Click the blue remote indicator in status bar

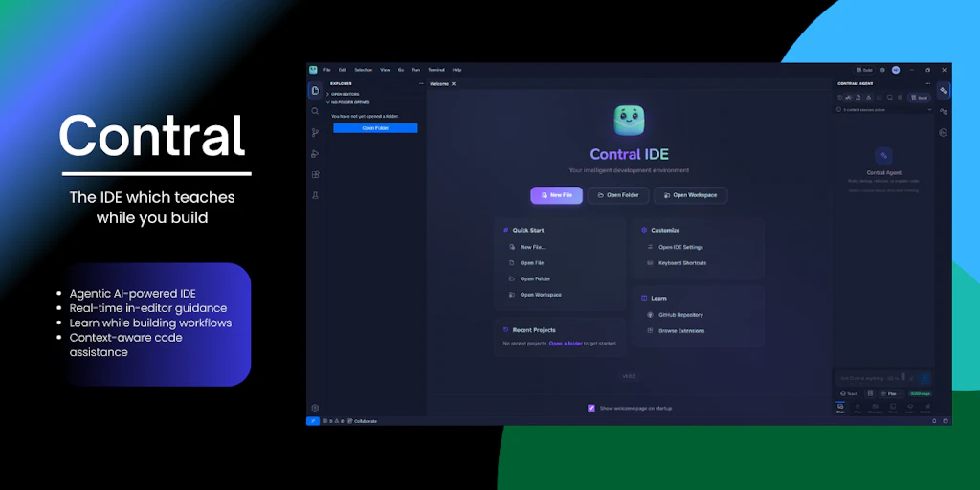[x=313, y=421]
